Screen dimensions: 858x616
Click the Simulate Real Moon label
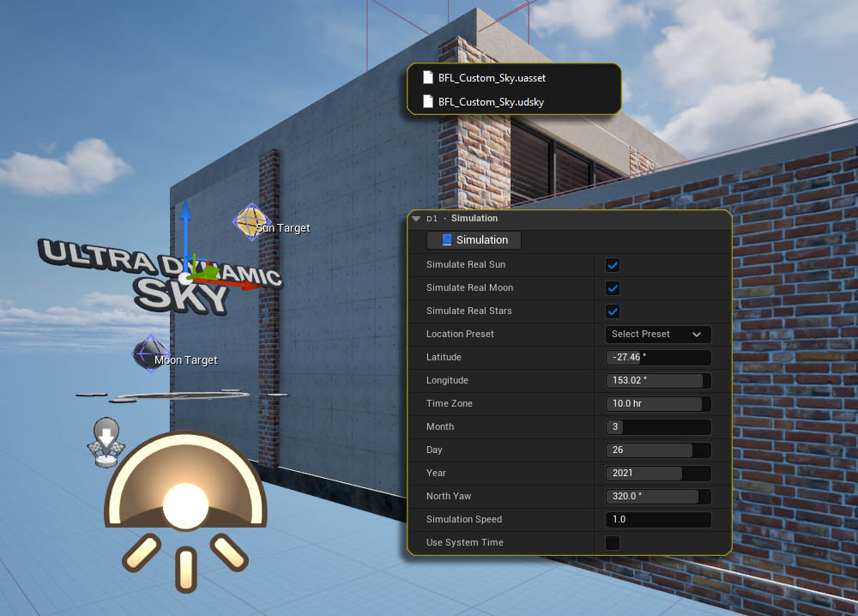click(x=469, y=287)
